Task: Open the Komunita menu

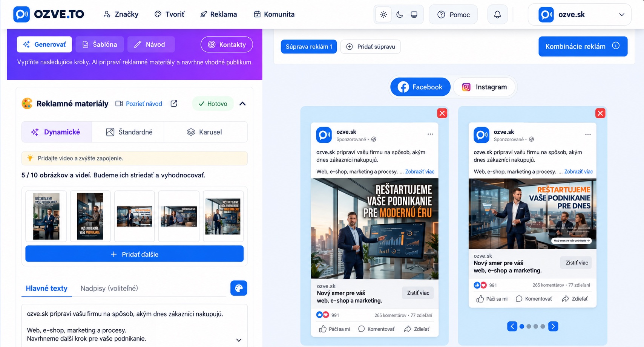Action: click(274, 14)
